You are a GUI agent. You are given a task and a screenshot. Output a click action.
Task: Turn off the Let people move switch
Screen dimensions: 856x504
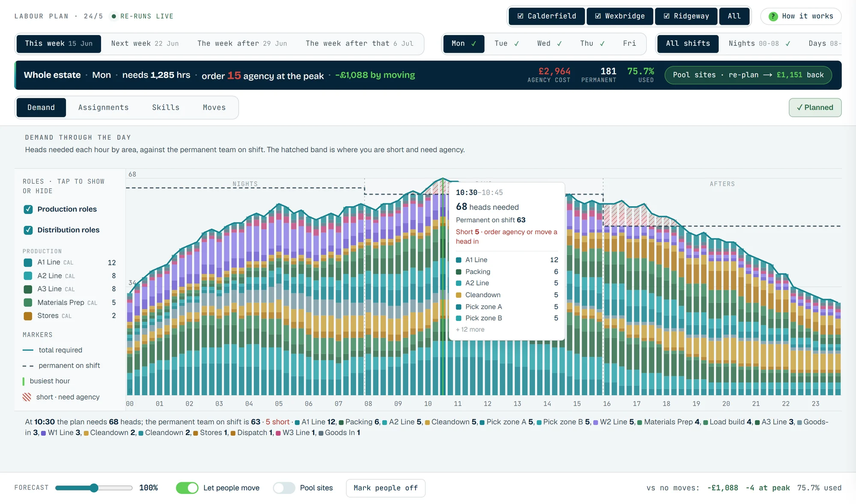coord(187,488)
